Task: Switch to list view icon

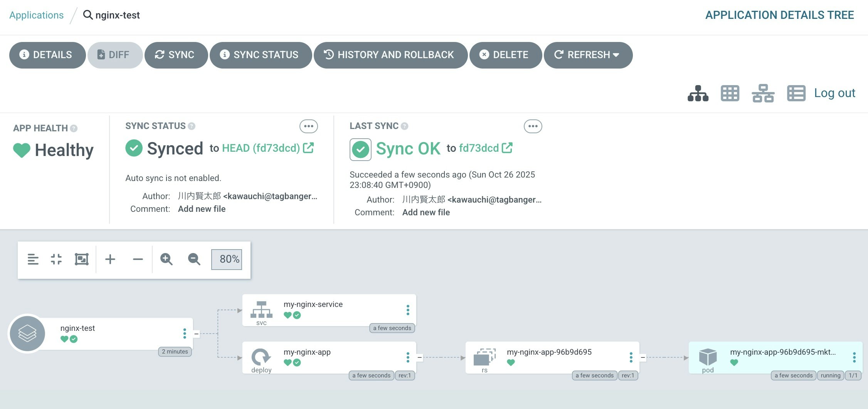Action: 796,93
